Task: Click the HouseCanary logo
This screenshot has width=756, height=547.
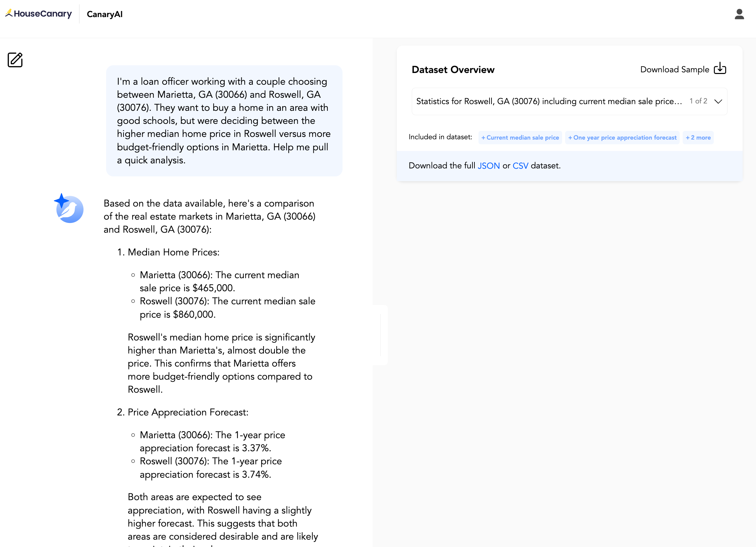Action: (39, 14)
